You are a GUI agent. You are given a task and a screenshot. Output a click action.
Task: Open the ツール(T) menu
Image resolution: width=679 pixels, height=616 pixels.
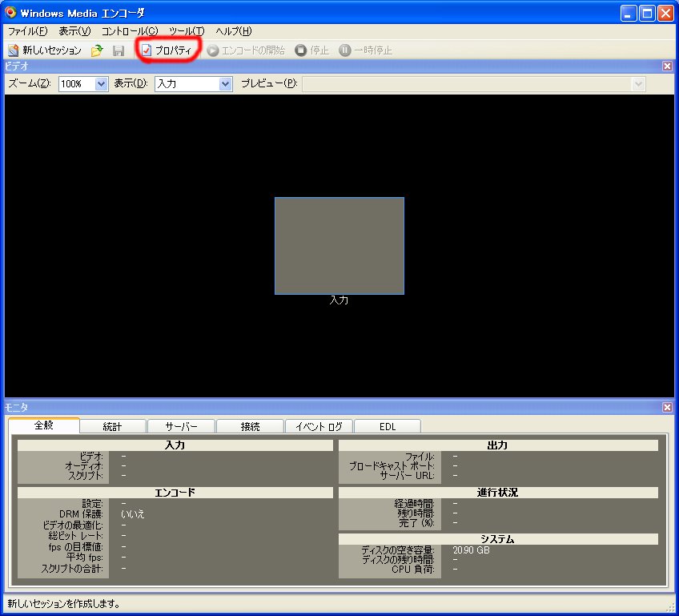pos(187,31)
